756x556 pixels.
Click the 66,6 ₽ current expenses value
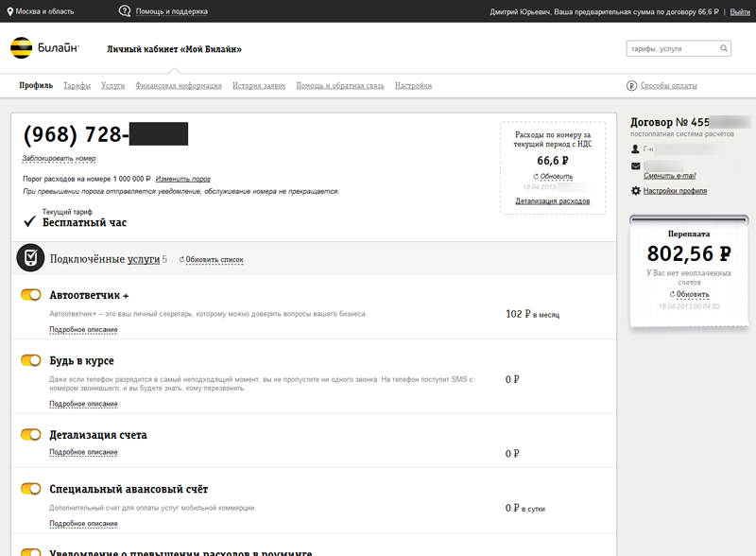pos(553,160)
